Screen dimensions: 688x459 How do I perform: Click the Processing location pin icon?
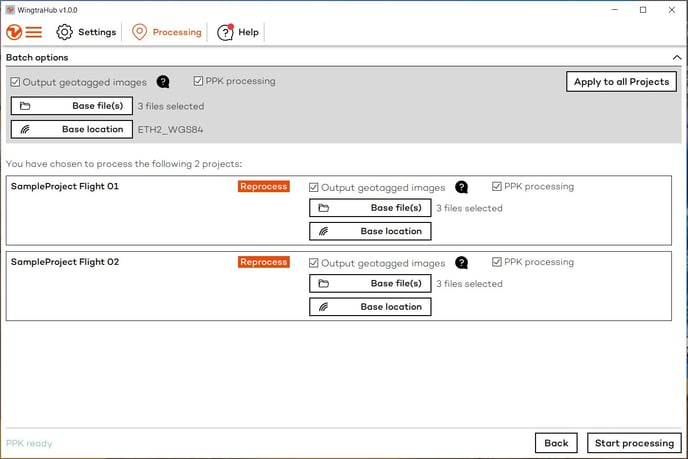click(x=139, y=32)
